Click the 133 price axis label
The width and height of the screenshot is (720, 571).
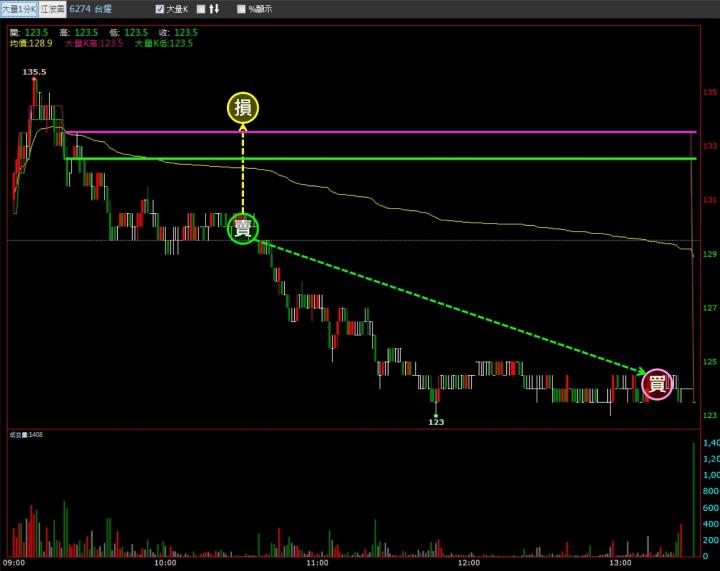tap(710, 146)
